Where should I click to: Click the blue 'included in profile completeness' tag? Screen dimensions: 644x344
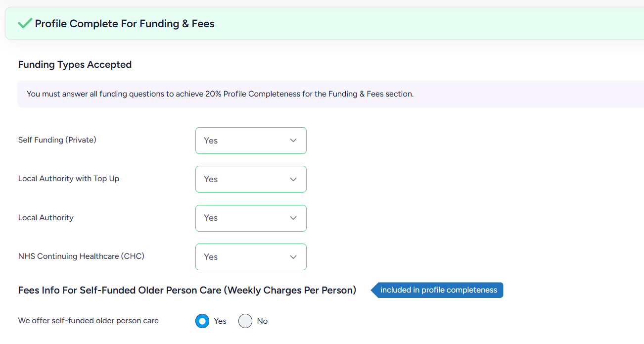[x=437, y=290]
